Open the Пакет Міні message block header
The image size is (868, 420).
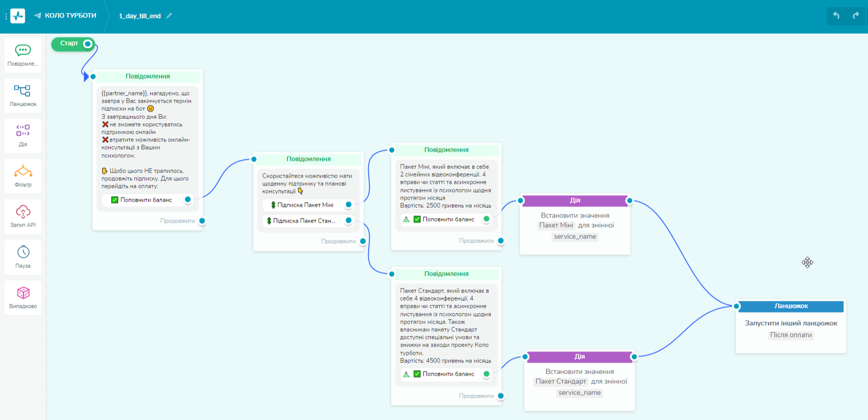447,150
